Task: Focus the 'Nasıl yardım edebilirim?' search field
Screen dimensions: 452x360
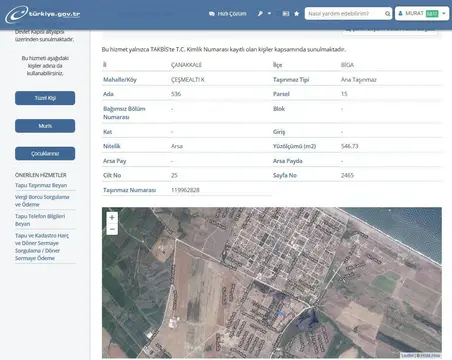Action: click(x=345, y=14)
